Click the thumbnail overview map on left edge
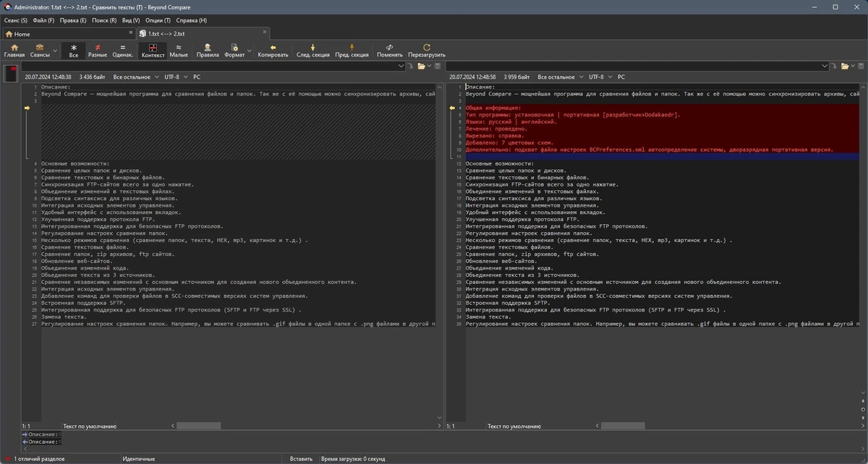Screen dimensions: 868x464 [x=10, y=73]
